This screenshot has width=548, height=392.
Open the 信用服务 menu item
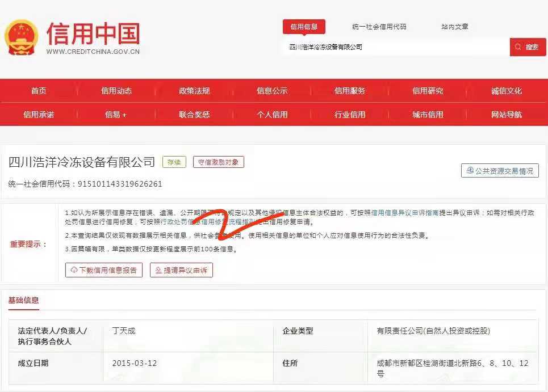tap(350, 91)
